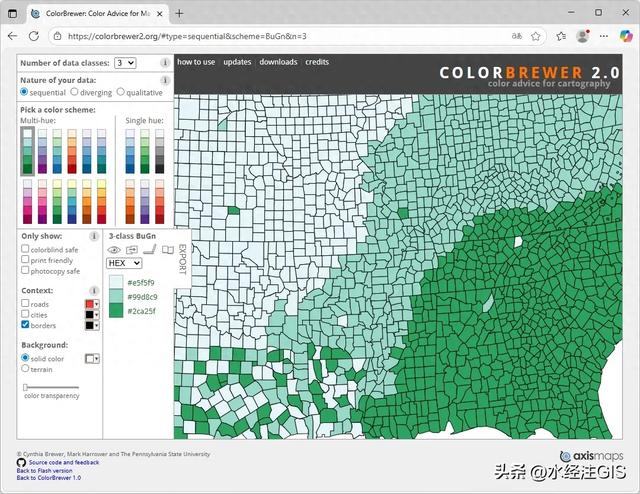Follow Back to ColorBrewer 1.0 link
640x494 pixels.
coord(49,477)
